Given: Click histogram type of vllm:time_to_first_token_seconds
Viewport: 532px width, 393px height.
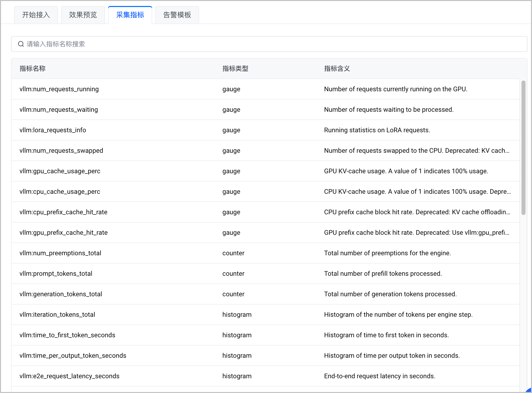Looking at the screenshot, I should 237,335.
